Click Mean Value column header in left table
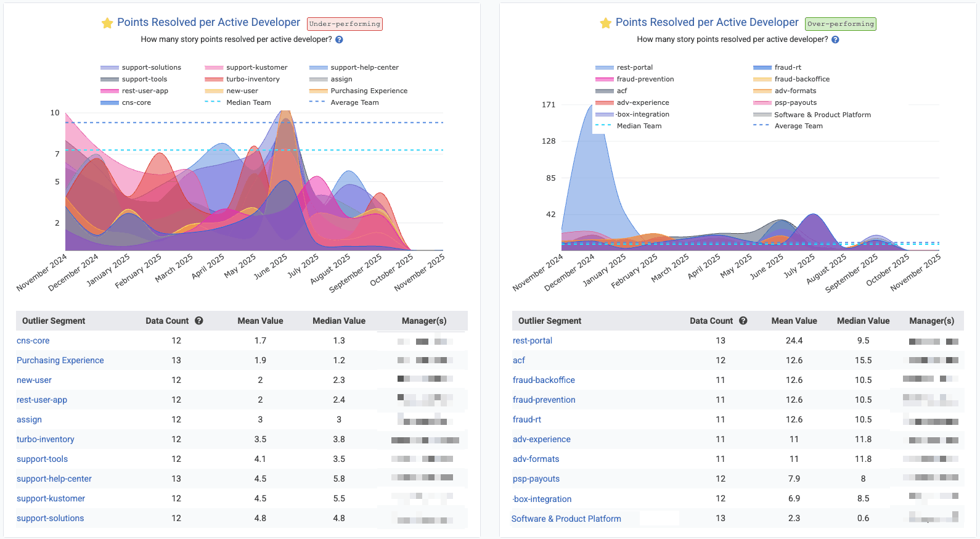 coord(260,321)
